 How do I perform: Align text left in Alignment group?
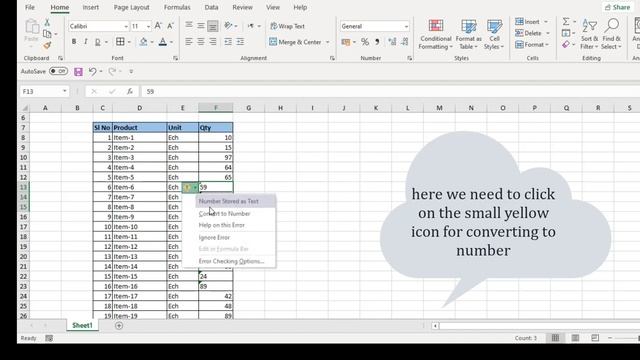pyautogui.click(x=189, y=42)
